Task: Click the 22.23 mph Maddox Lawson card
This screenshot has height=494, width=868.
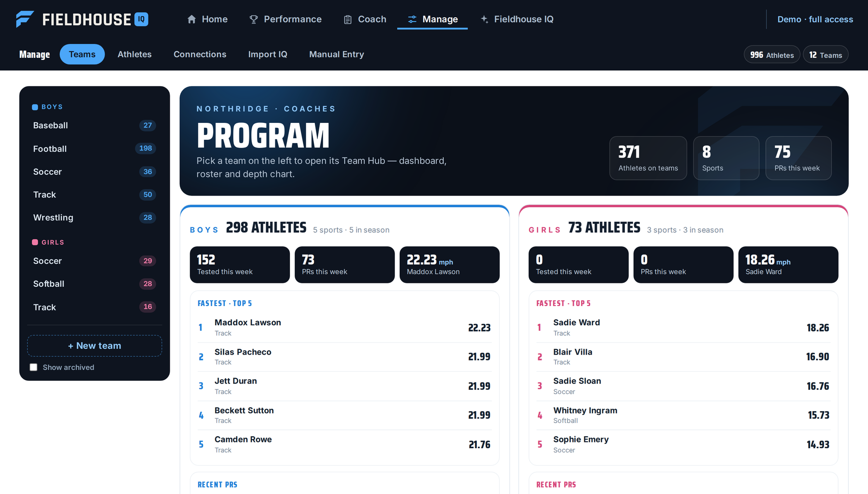Action: tap(449, 265)
